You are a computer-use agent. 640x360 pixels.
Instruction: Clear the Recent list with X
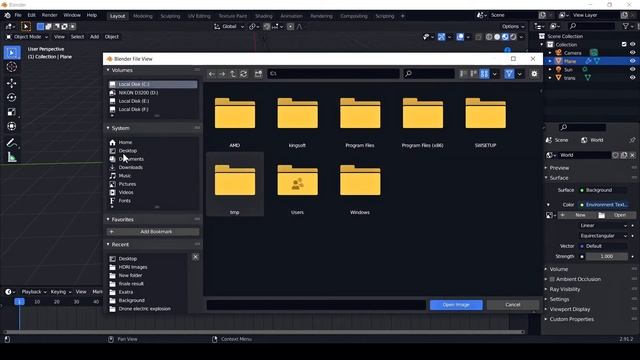tap(196, 257)
